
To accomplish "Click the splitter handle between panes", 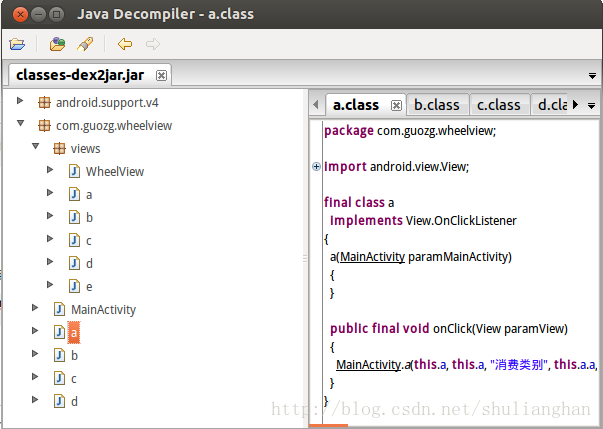I will point(305,258).
